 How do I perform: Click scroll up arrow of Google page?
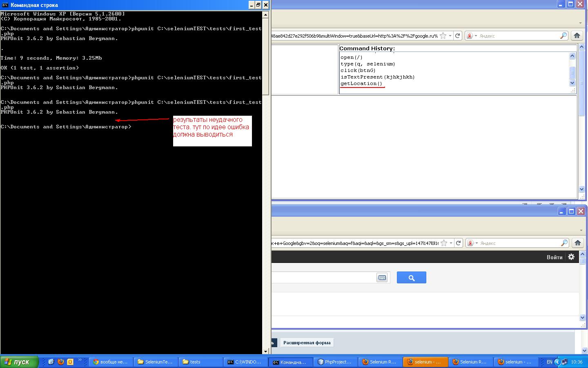[582, 254]
